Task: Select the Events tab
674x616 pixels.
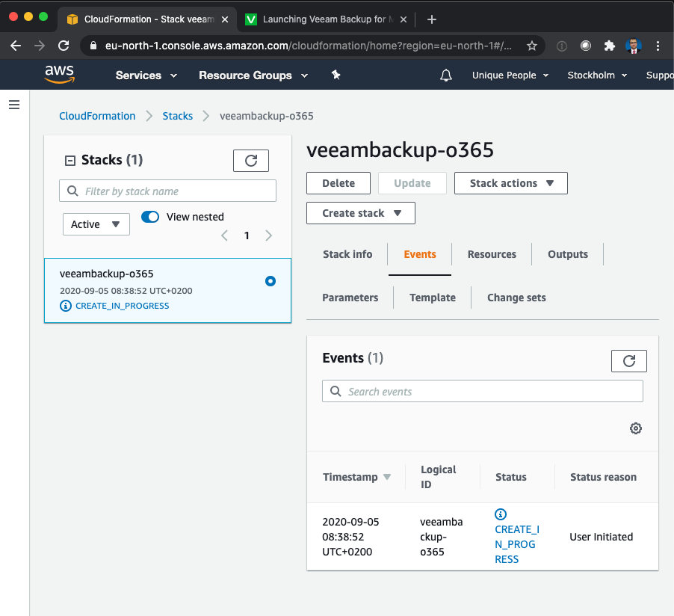Action: (x=420, y=254)
